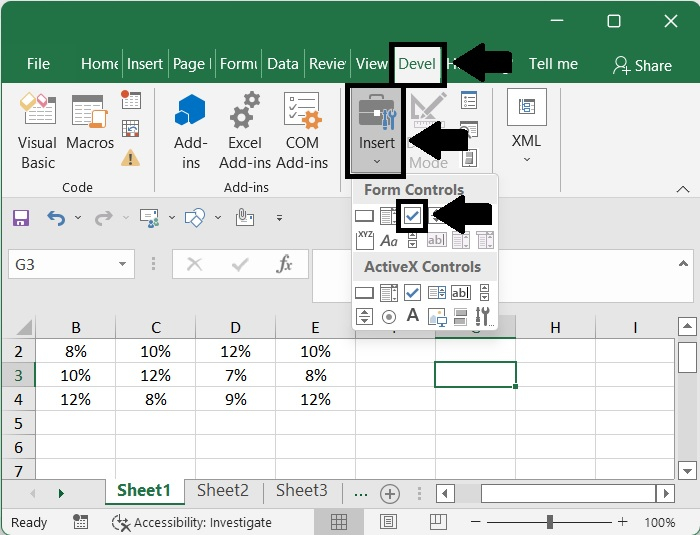
Task: Click the email attachment icon in quick access
Action: pyautogui.click(x=245, y=217)
